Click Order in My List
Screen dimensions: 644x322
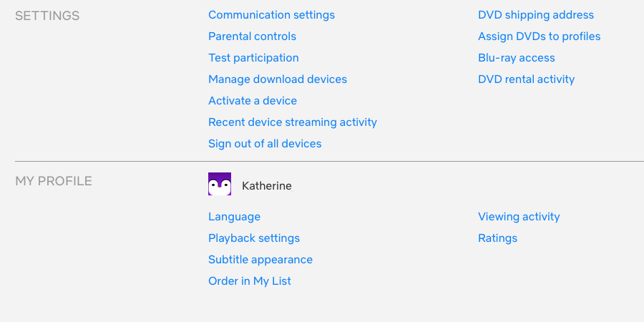pyautogui.click(x=250, y=281)
